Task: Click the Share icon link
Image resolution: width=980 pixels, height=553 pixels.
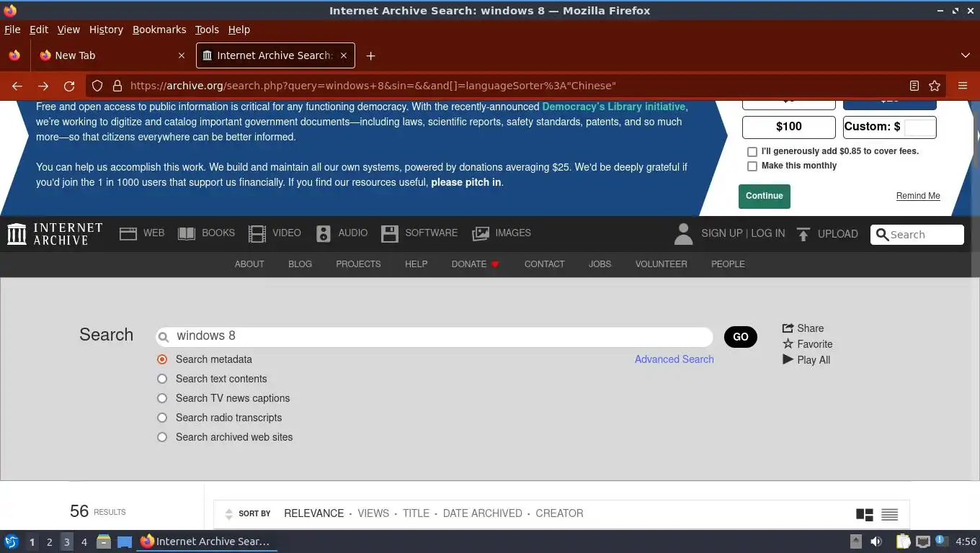Action: (803, 328)
